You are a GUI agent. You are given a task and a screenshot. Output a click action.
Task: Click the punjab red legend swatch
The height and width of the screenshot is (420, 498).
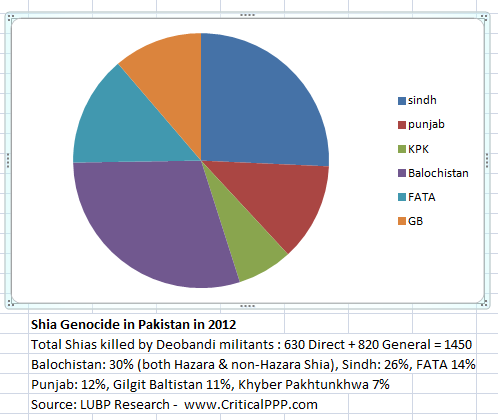pos(402,125)
